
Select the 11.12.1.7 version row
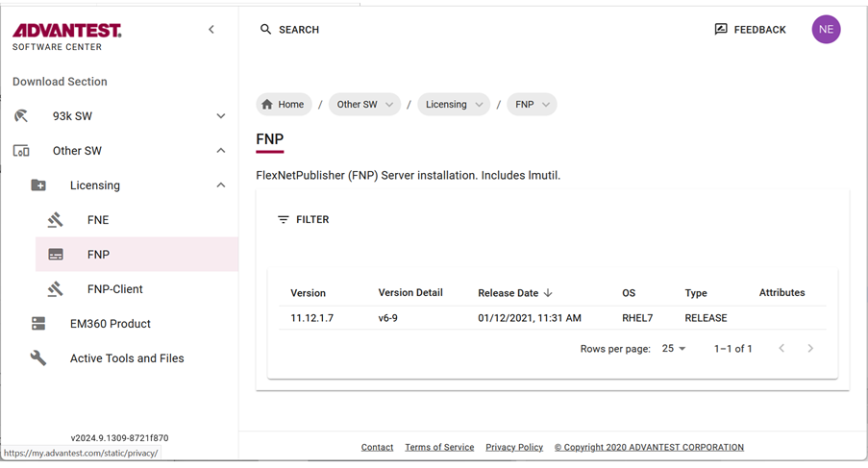click(312, 318)
